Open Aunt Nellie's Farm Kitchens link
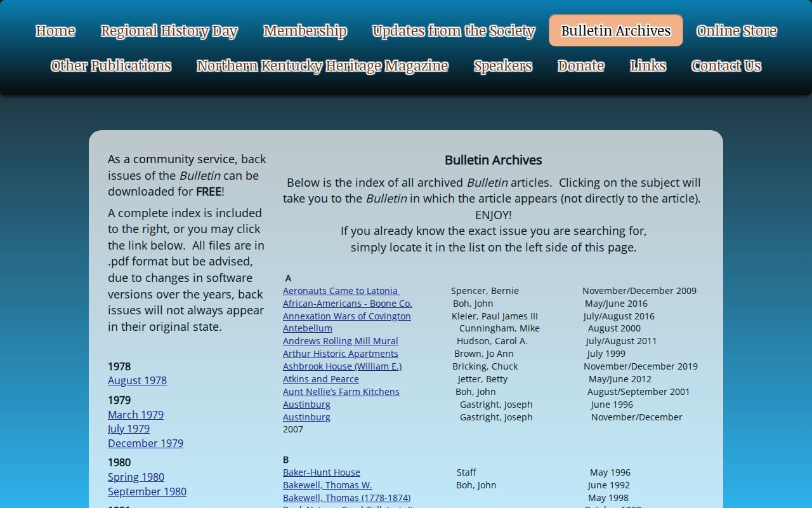The width and height of the screenshot is (812, 508). [x=341, y=392]
